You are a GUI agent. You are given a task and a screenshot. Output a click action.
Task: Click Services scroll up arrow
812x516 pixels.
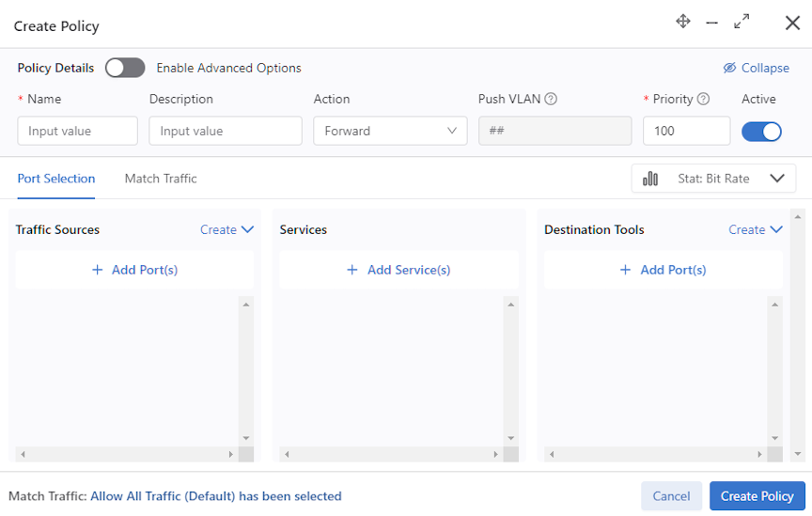pyautogui.click(x=510, y=305)
